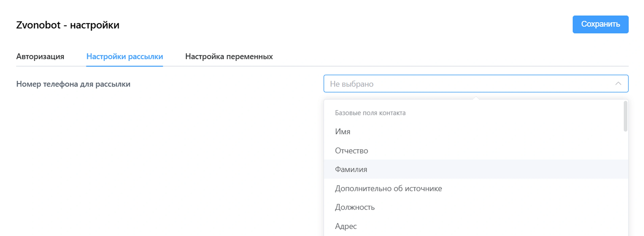
Task: Click the Zvonobot - настройки page title
Action: coord(68,25)
